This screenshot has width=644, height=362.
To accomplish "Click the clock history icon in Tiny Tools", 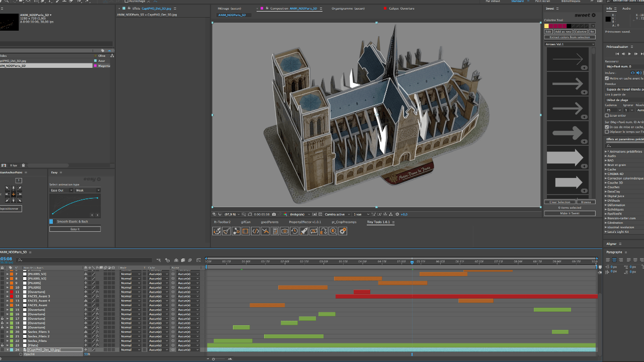I will [294, 231].
